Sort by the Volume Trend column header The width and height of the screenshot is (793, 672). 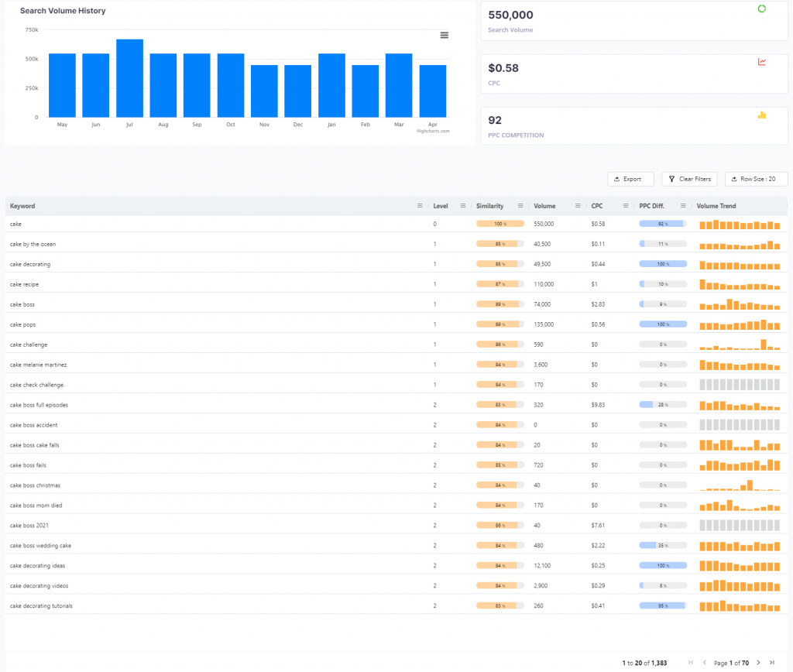click(x=716, y=206)
